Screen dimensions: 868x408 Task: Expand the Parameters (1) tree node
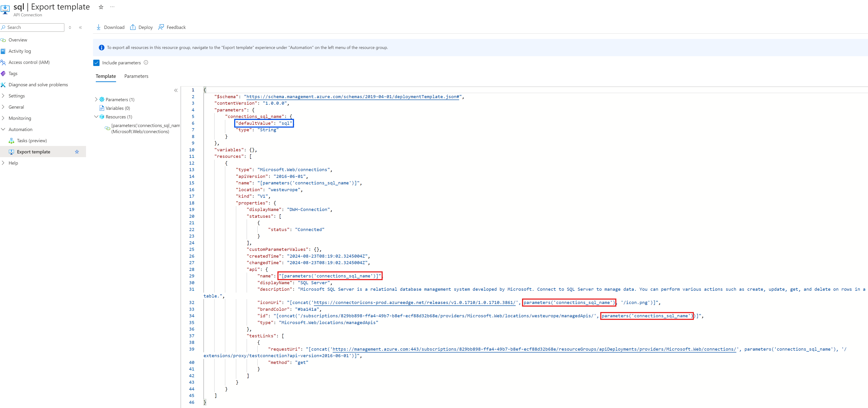point(96,99)
